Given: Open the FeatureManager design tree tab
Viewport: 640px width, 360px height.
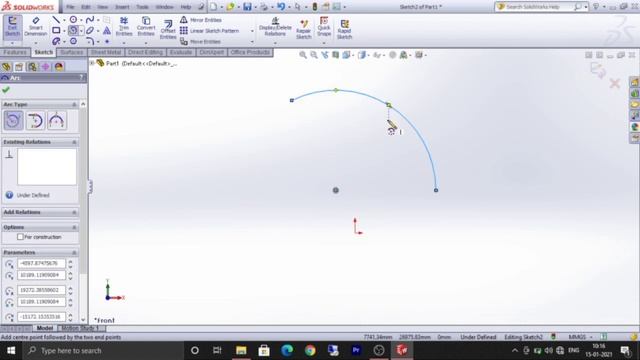Looking at the screenshot, I should [6, 67].
